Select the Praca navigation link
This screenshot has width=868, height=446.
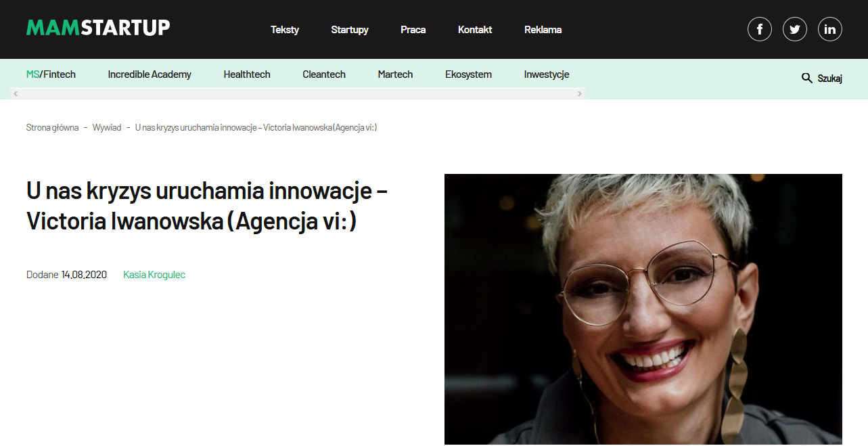tap(413, 30)
